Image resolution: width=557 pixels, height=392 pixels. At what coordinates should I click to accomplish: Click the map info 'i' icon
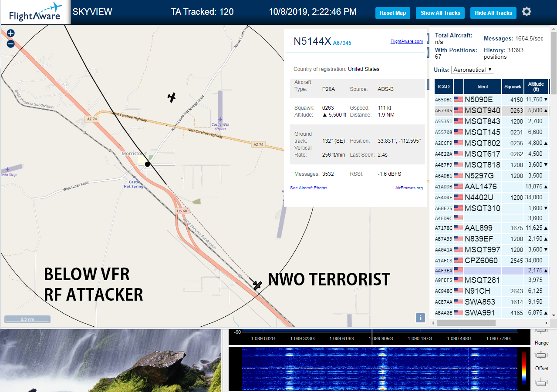pyautogui.click(x=420, y=318)
